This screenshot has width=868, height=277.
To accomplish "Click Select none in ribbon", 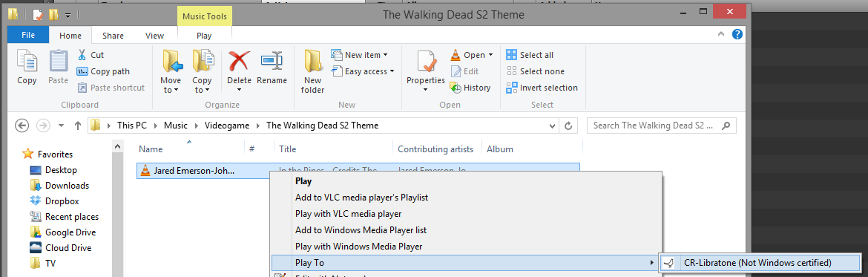I will point(536,71).
